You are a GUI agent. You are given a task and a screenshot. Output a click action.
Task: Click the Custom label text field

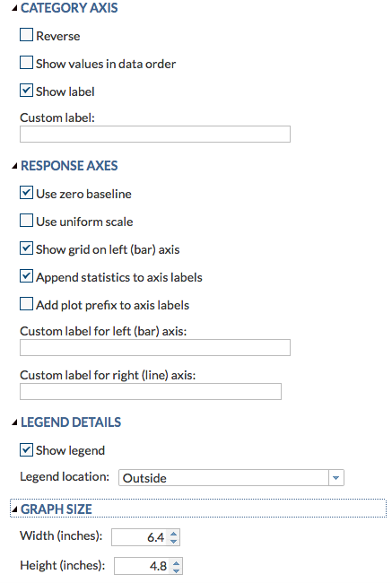[x=154, y=135]
